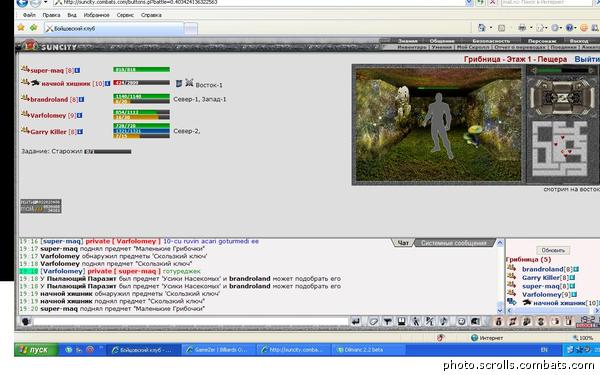Click the eraser clear-chat icon
The image size is (600, 375).
click(x=373, y=321)
